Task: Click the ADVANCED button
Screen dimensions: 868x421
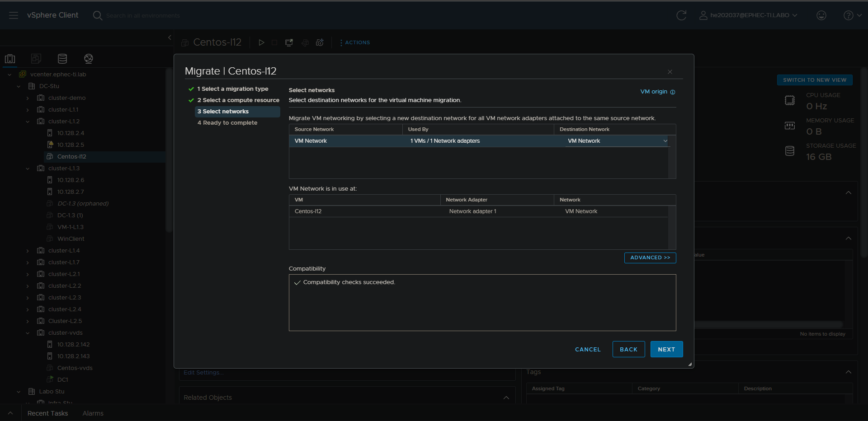Action: 650,257
